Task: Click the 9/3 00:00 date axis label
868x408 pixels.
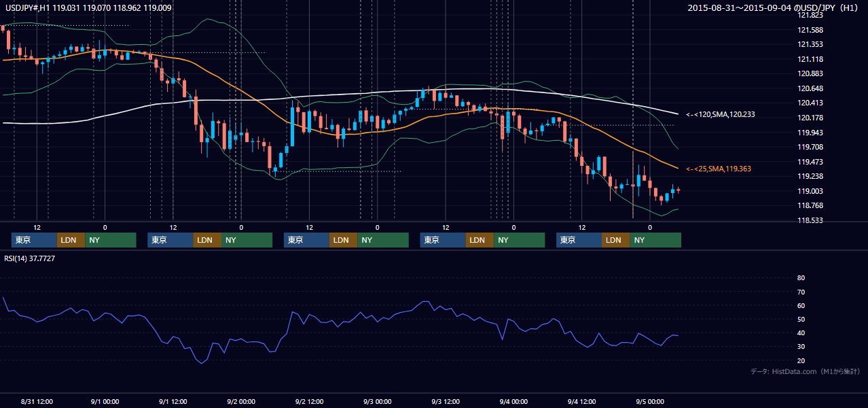Action: click(x=377, y=401)
